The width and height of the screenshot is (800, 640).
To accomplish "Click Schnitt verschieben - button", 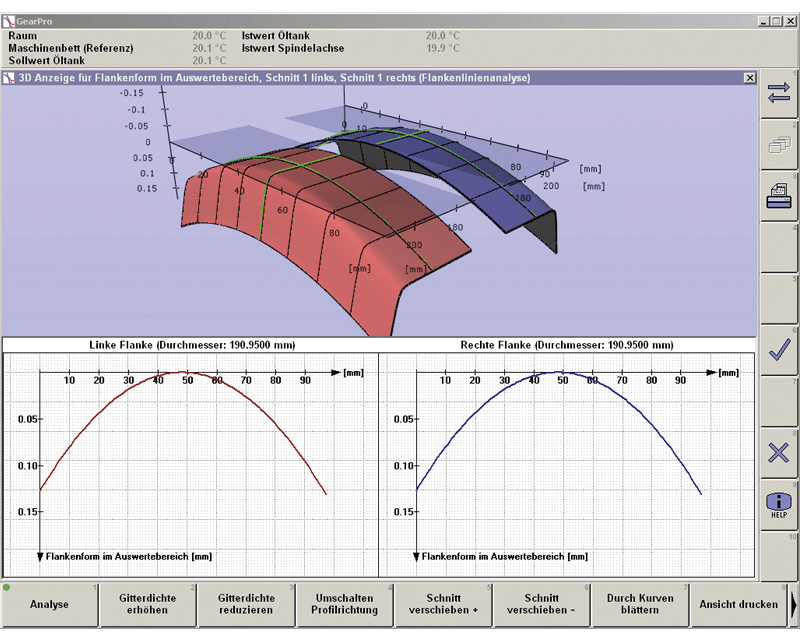I will point(541,605).
